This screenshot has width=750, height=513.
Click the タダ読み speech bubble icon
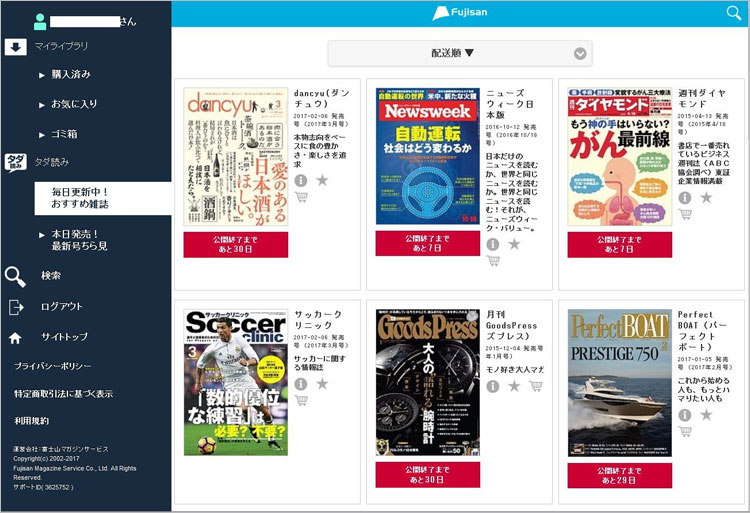15,163
